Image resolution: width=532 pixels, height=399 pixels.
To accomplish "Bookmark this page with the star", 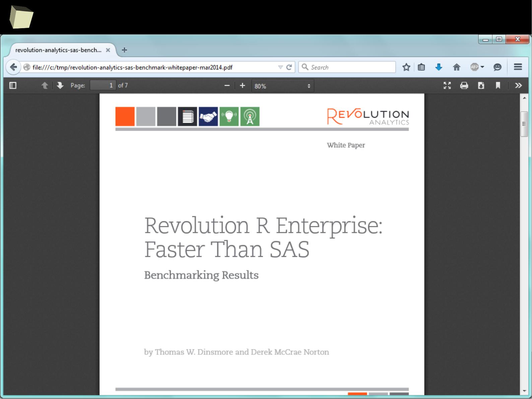I will click(x=406, y=67).
